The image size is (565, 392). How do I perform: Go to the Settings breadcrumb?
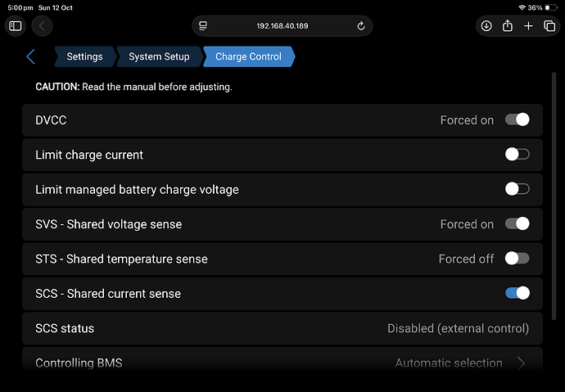(x=84, y=56)
